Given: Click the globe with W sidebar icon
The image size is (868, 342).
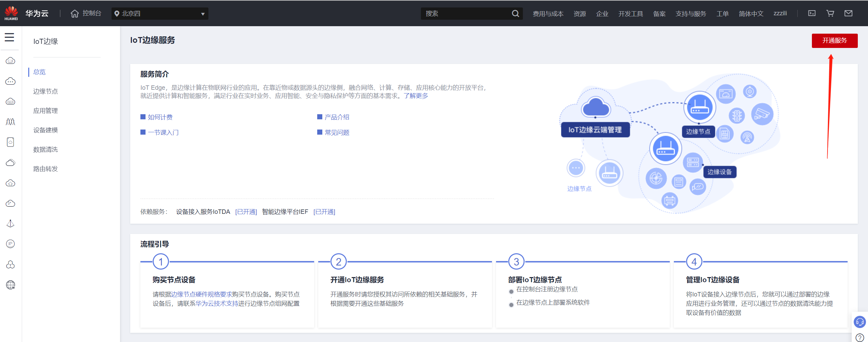Looking at the screenshot, I should (11, 285).
